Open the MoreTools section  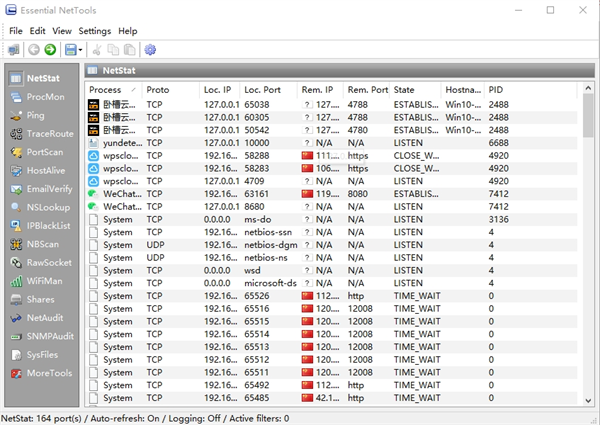[x=41, y=373]
